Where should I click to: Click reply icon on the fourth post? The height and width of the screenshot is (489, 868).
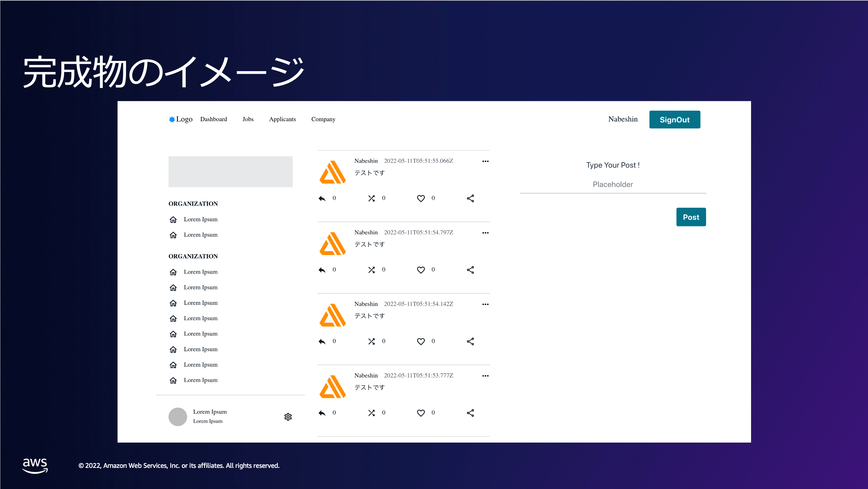(x=322, y=413)
